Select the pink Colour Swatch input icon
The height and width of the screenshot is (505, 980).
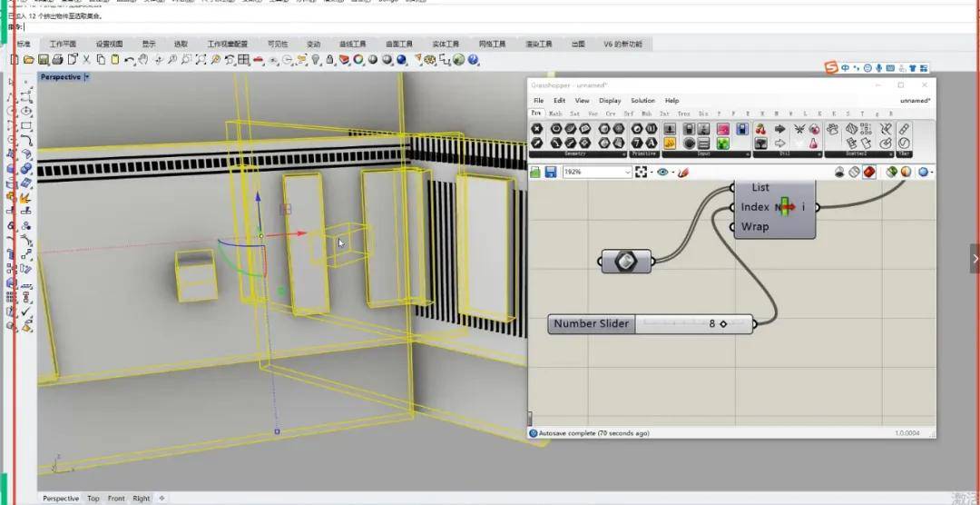[723, 129]
